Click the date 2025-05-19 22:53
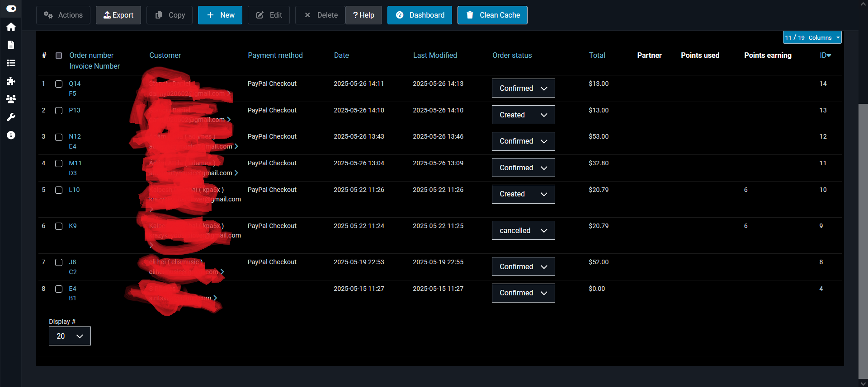This screenshot has width=868, height=387. tap(359, 262)
